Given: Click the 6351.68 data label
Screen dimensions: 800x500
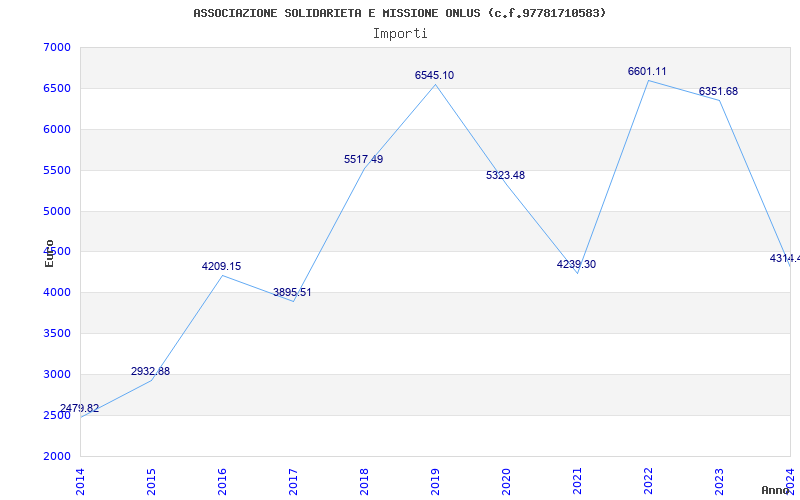Looking at the screenshot, I should tap(718, 91).
